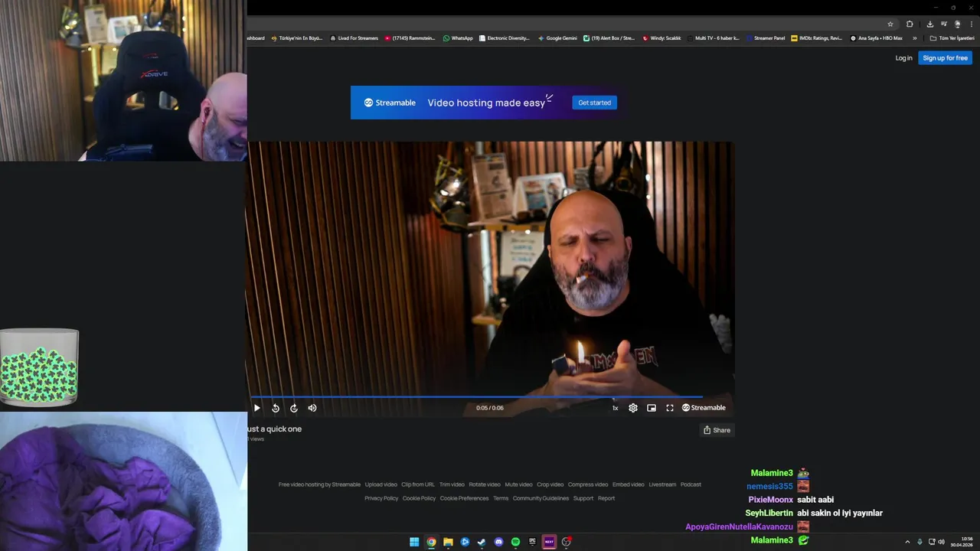980x551 pixels.
Task: Mute the video player volume
Action: click(x=312, y=408)
